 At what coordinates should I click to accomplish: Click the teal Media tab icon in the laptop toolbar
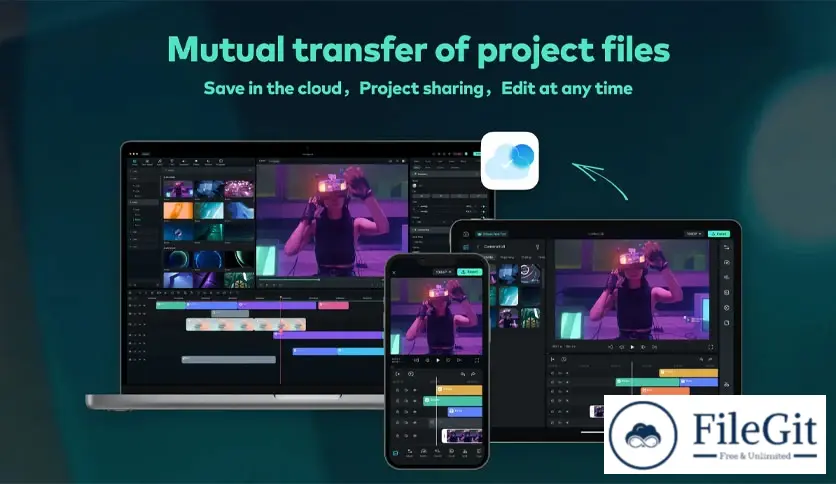tap(134, 162)
